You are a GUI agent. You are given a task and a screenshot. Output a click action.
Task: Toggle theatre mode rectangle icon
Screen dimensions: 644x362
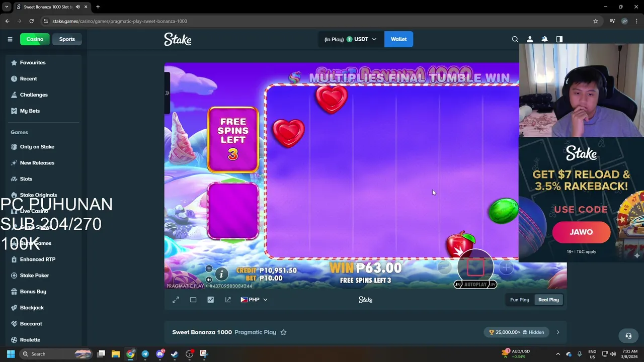coord(193,300)
